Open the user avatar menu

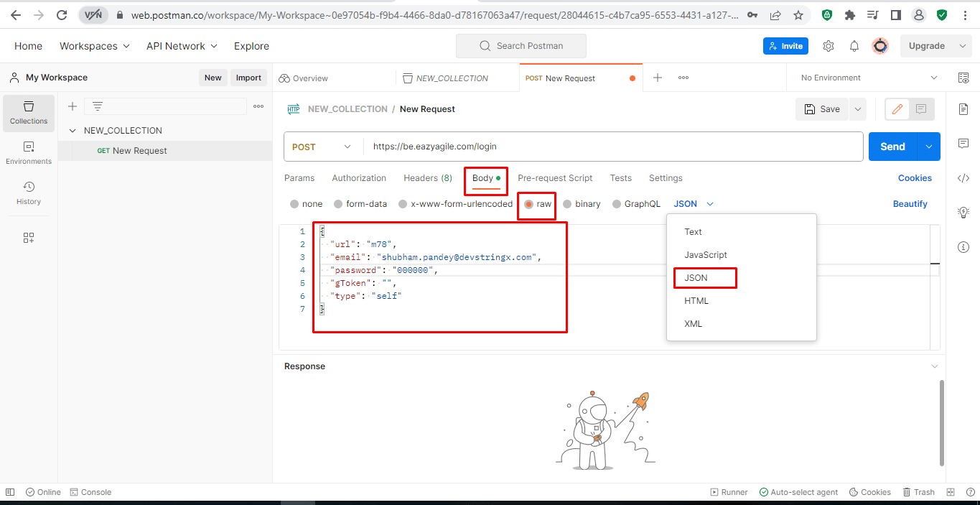(880, 46)
